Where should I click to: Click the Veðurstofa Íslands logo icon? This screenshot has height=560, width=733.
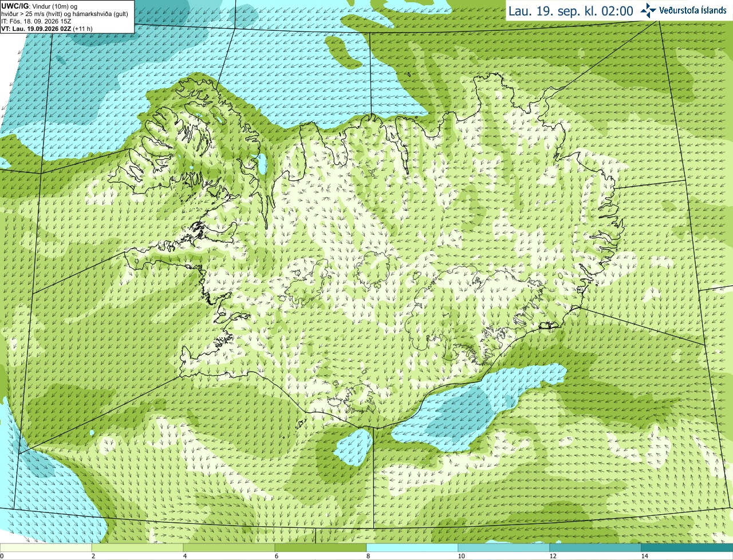(648, 10)
